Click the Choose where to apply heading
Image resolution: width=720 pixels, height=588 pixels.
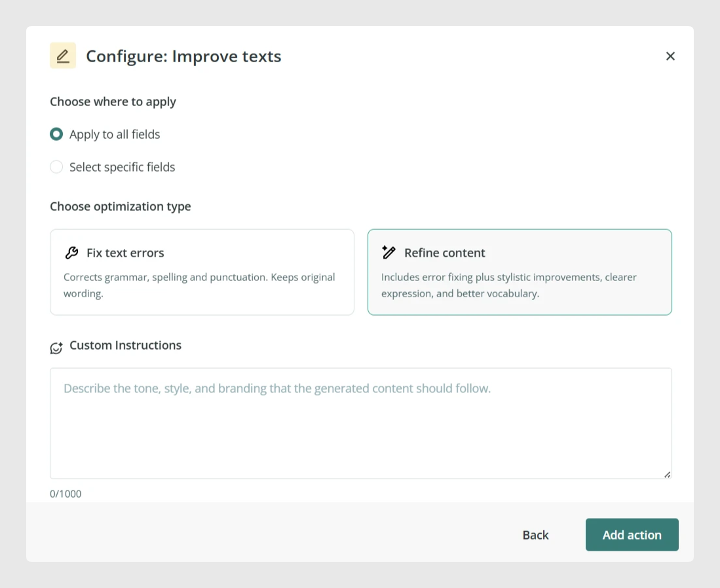pos(113,102)
